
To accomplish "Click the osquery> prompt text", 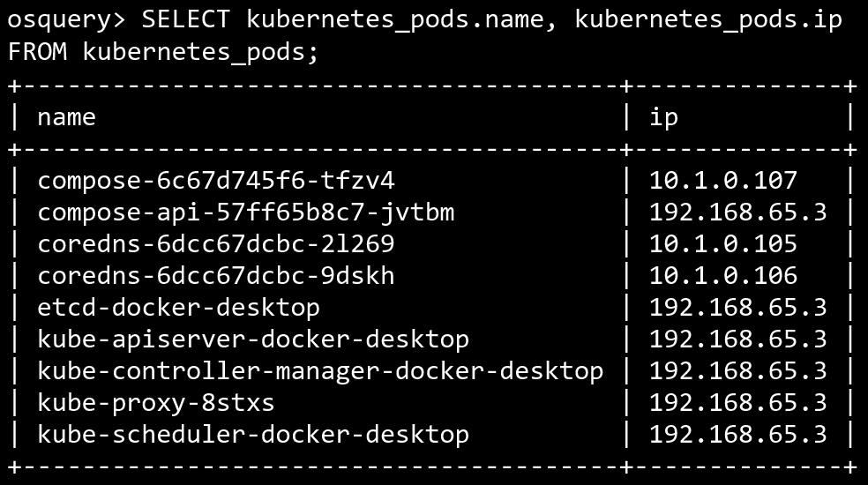I will 66,20.
